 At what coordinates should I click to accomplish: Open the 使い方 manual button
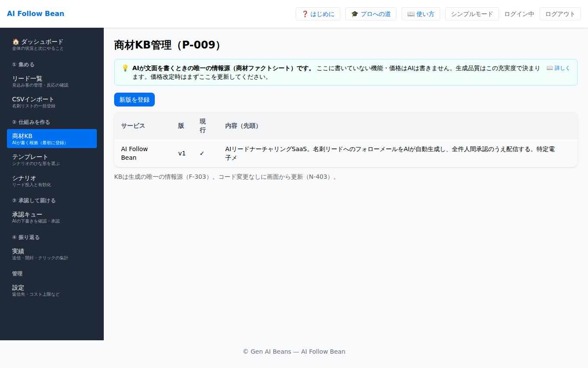pyautogui.click(x=421, y=14)
